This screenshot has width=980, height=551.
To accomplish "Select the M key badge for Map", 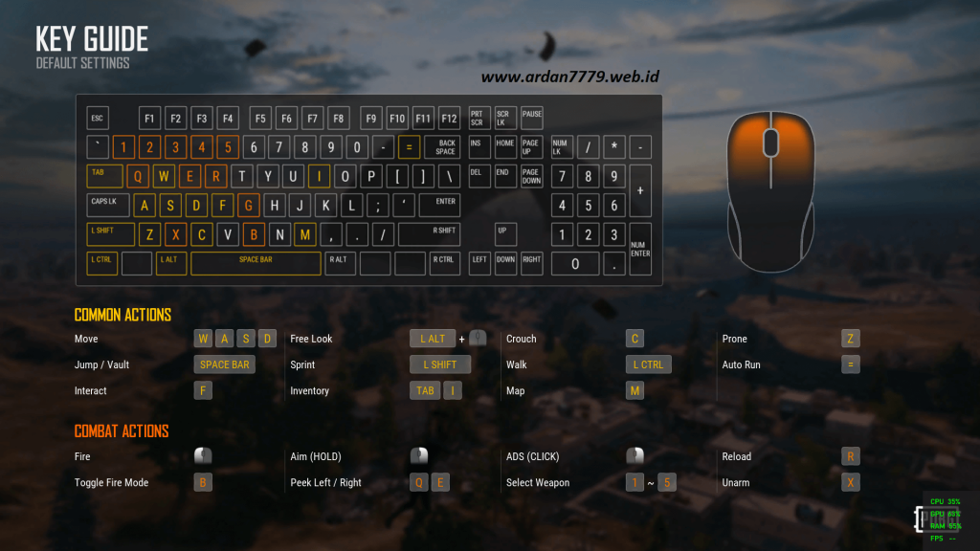I will pos(635,390).
